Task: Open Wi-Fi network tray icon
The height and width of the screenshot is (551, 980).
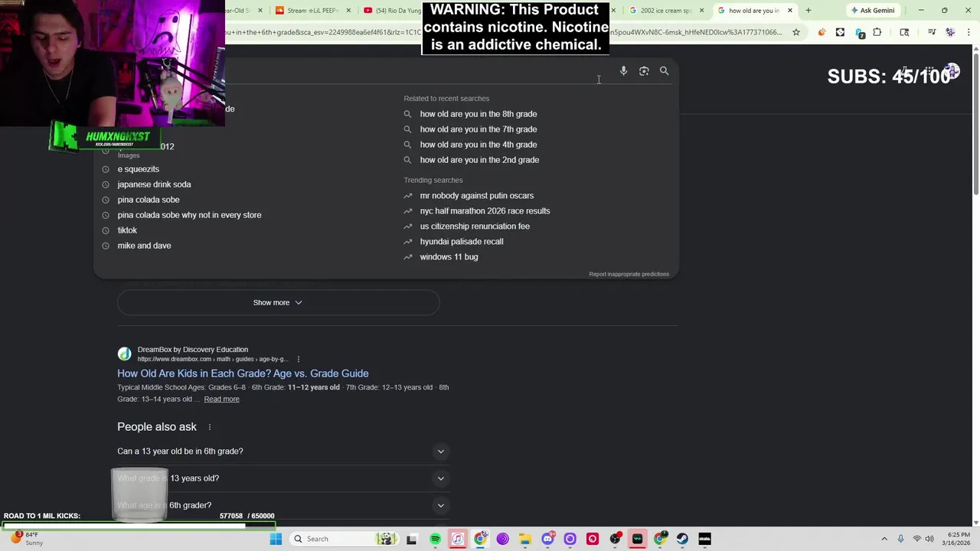Action: (916, 539)
